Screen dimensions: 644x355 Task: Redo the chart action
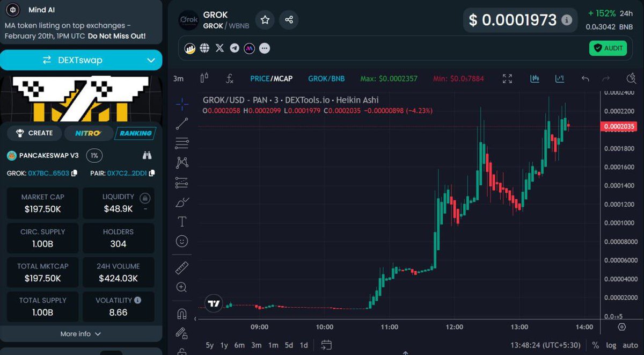point(606,78)
